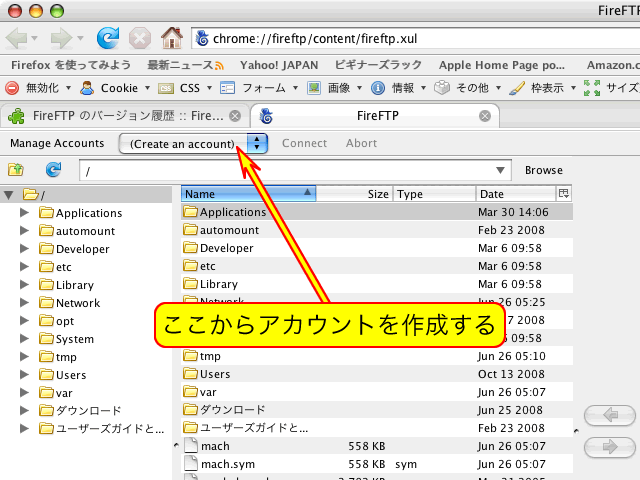The image size is (640, 480).
Task: Select the Network folder in tree
Action: tap(70, 303)
